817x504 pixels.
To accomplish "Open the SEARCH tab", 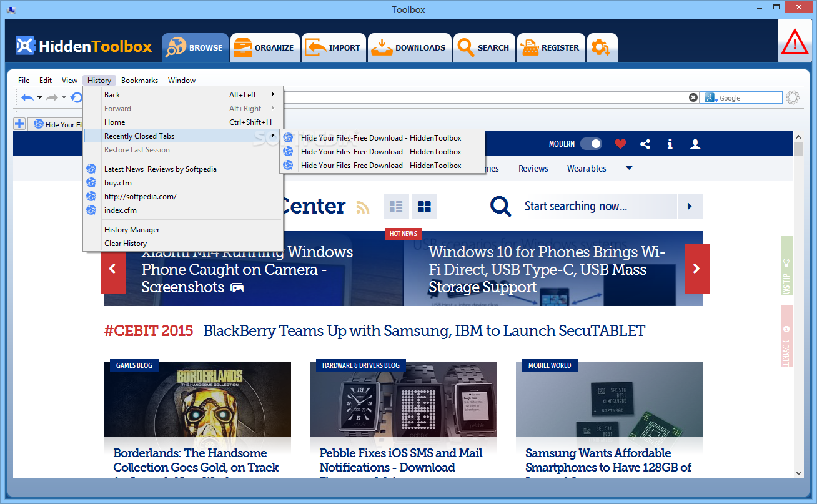I will pyautogui.click(x=484, y=47).
